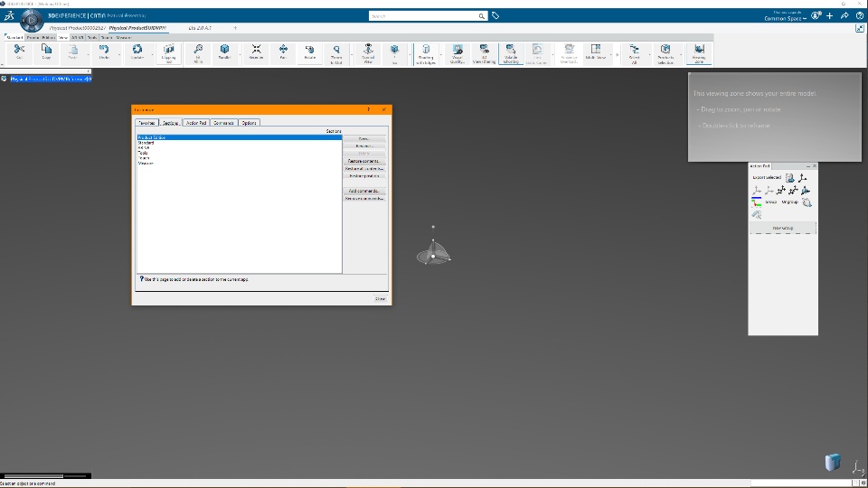This screenshot has width=868, height=488.
Task: Open the 3DEXPERIENCE compass
Action: point(32,21)
